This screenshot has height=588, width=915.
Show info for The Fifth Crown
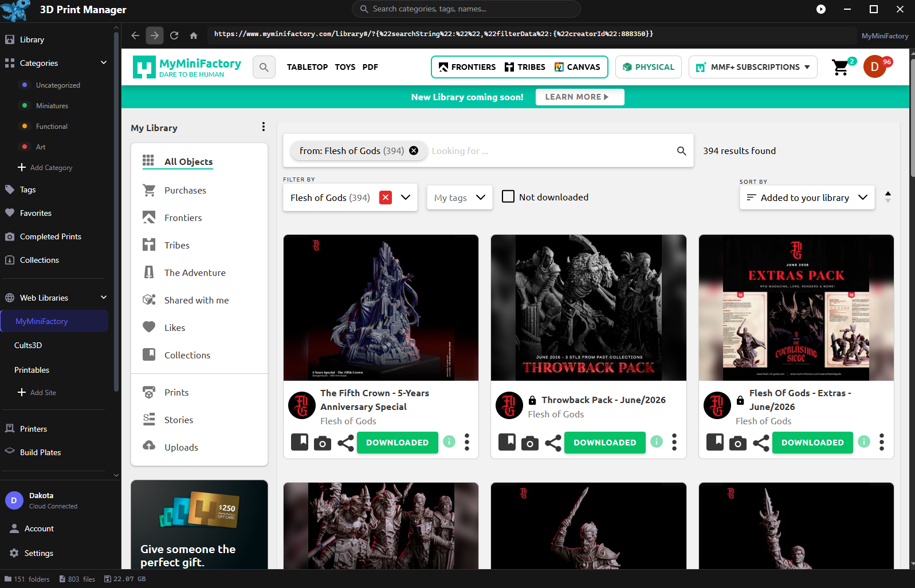[449, 441]
